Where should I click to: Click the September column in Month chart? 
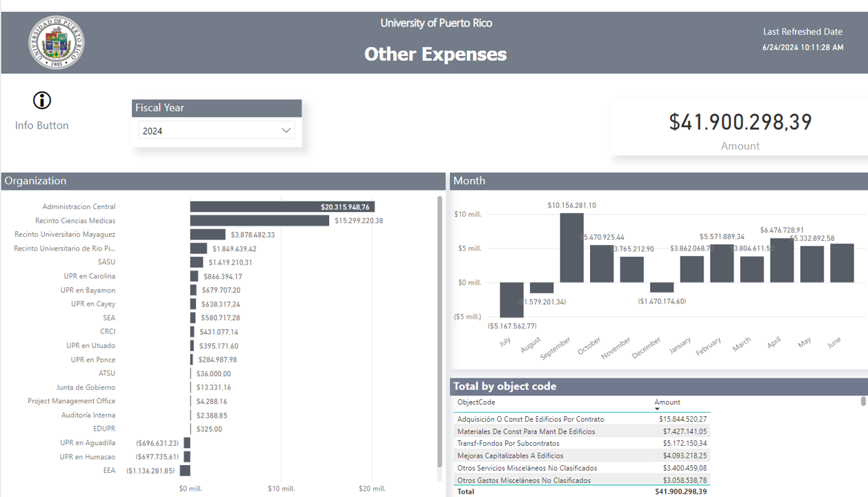571,248
